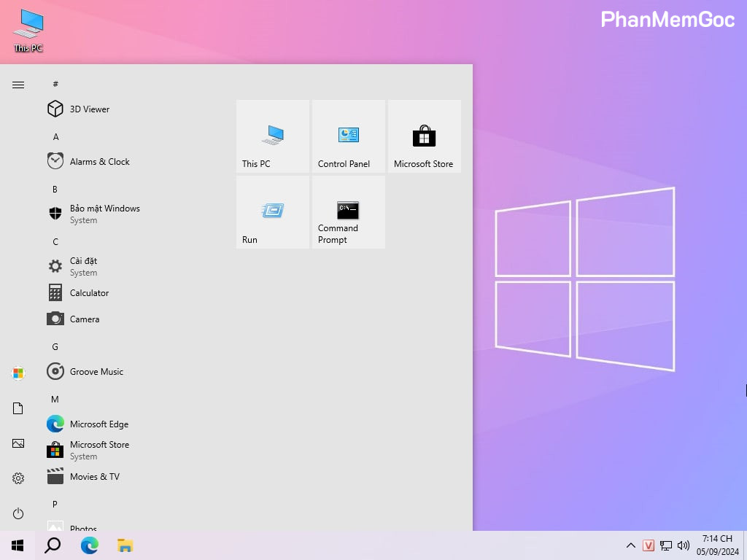This screenshot has height=560, width=747.
Task: Click the Control Panel tile
Action: click(348, 136)
